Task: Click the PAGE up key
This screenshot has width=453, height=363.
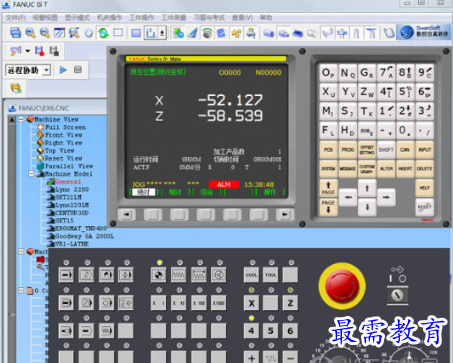Action: [x=328, y=188]
